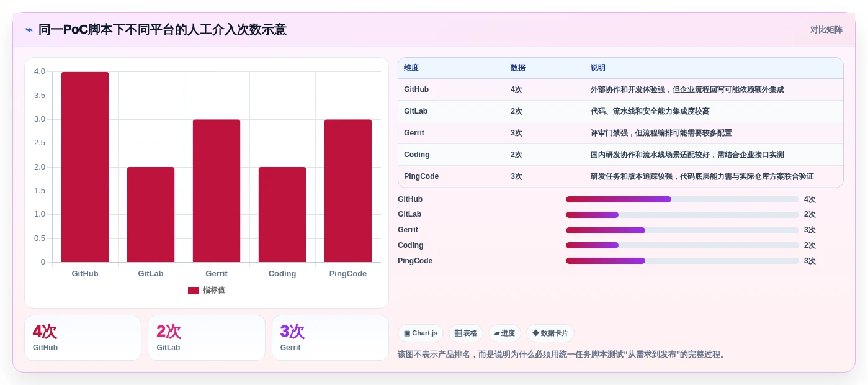Click the lightning icon beside the title

(x=29, y=30)
